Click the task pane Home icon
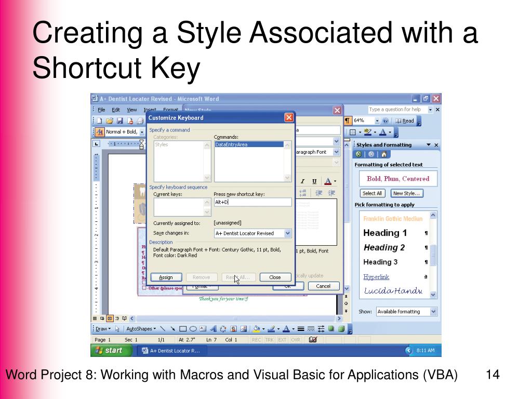Screen dimensions: 532x399 (384, 154)
